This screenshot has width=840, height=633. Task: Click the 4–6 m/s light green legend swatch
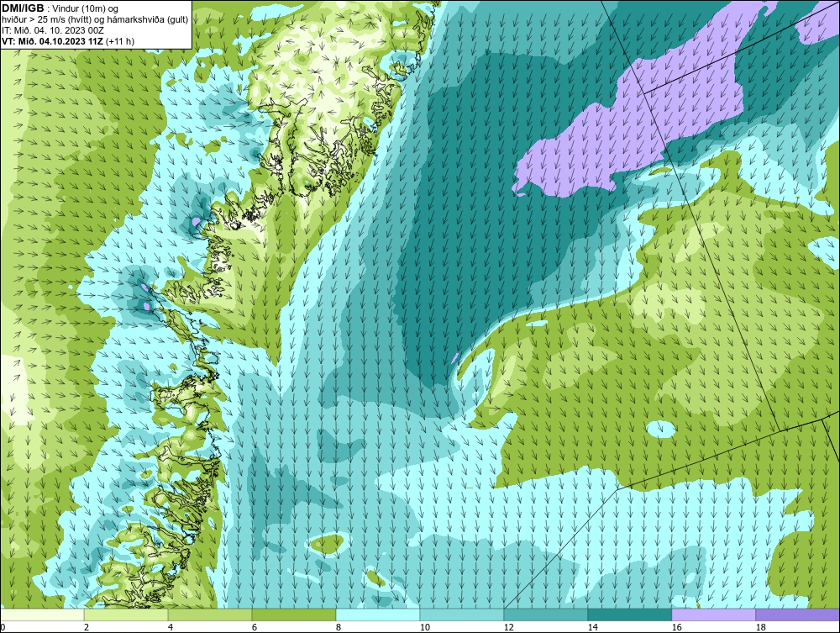(x=210, y=615)
